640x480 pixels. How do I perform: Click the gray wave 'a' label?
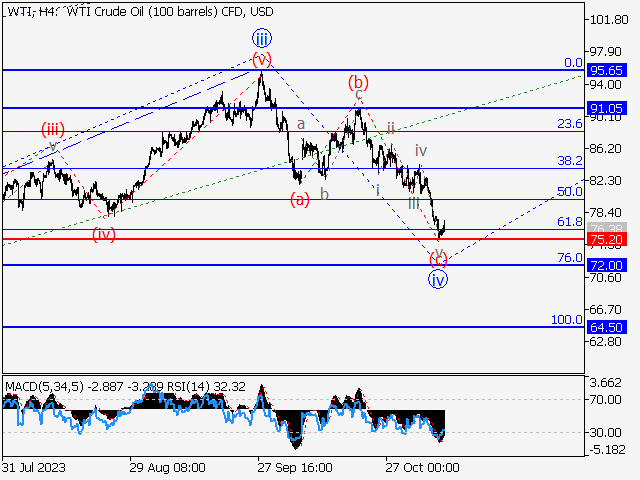point(300,124)
